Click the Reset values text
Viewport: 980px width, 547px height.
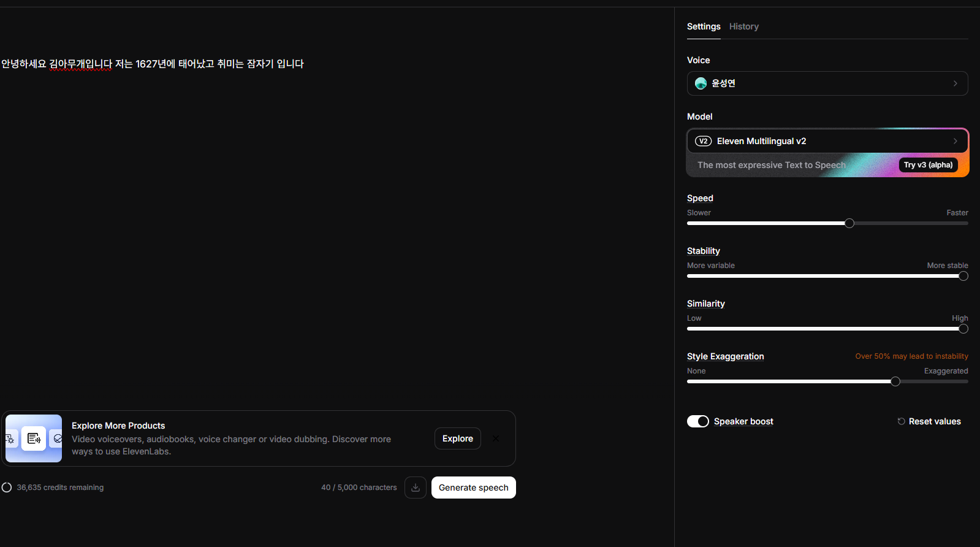coord(935,421)
